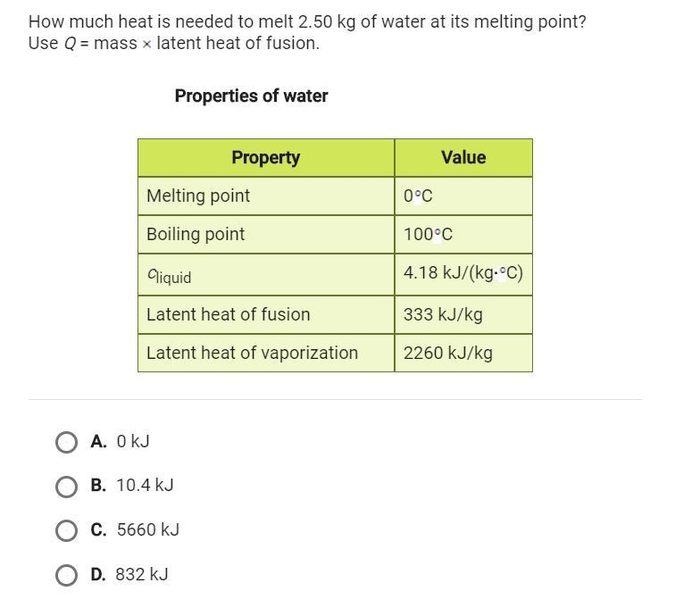
Task: Choose the 832 kJ answer text
Action: click(142, 575)
